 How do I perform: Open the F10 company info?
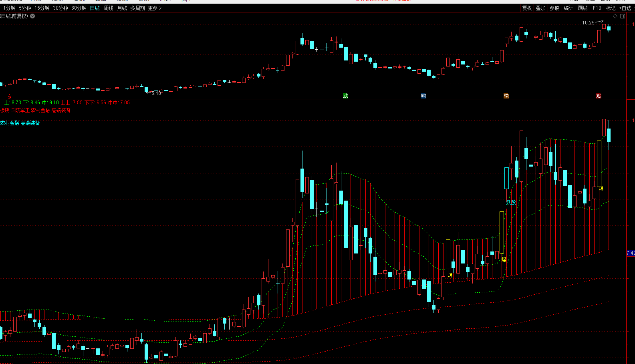coord(597,8)
